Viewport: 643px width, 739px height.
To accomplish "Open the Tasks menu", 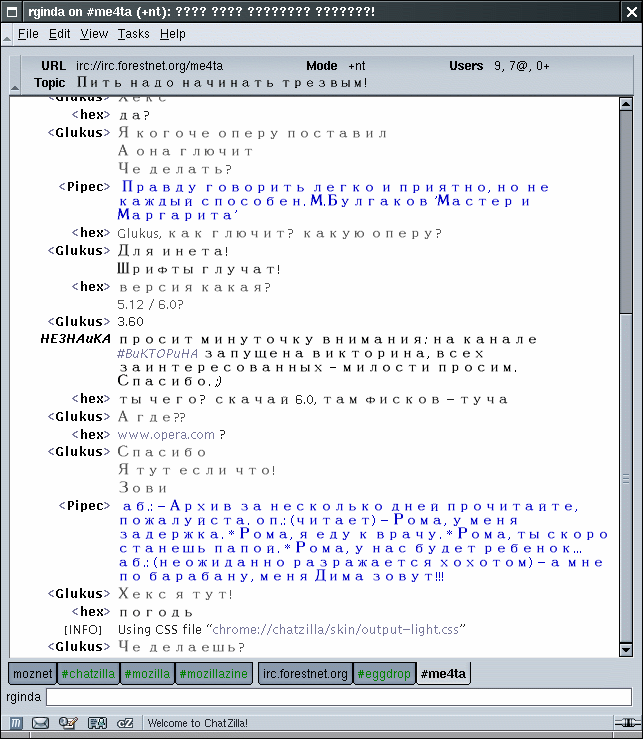I will point(133,34).
